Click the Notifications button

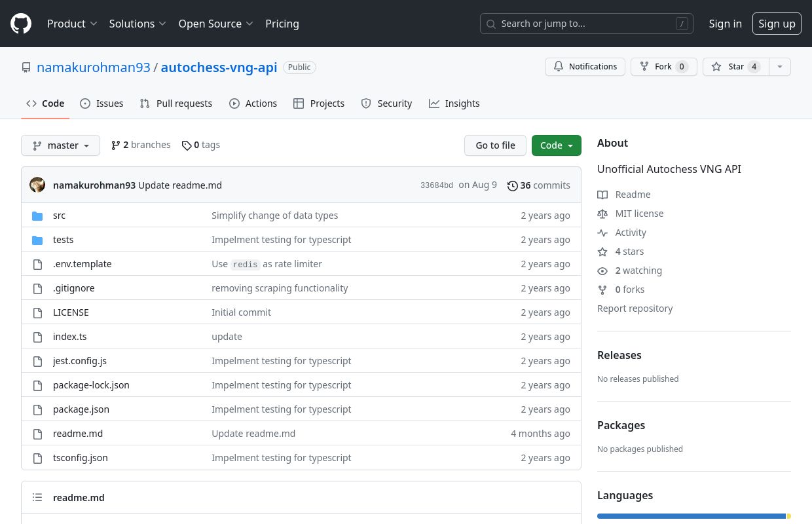[x=585, y=67]
